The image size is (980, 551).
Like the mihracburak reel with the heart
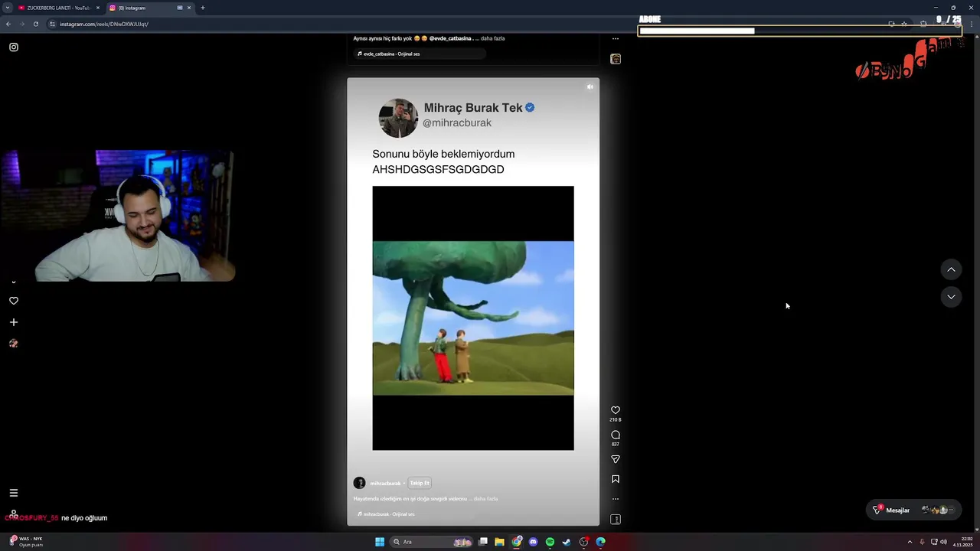615,410
